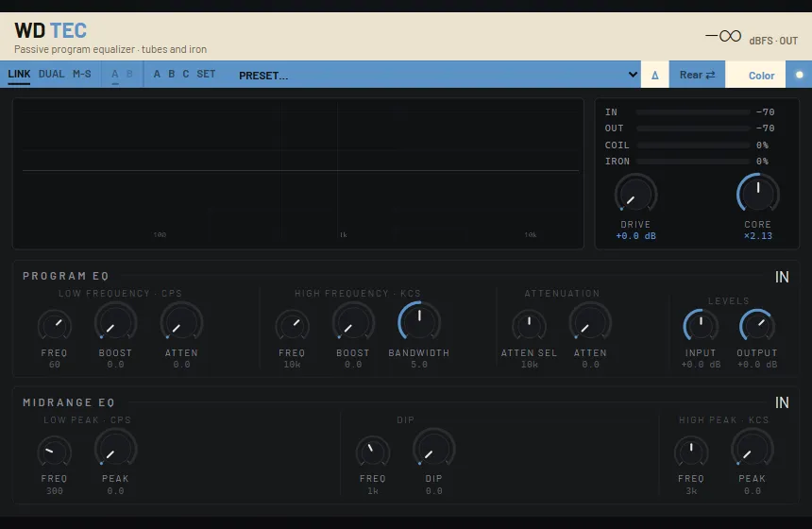This screenshot has width=812, height=529.
Task: Click the BANDWIDTH knob
Action: 419,322
